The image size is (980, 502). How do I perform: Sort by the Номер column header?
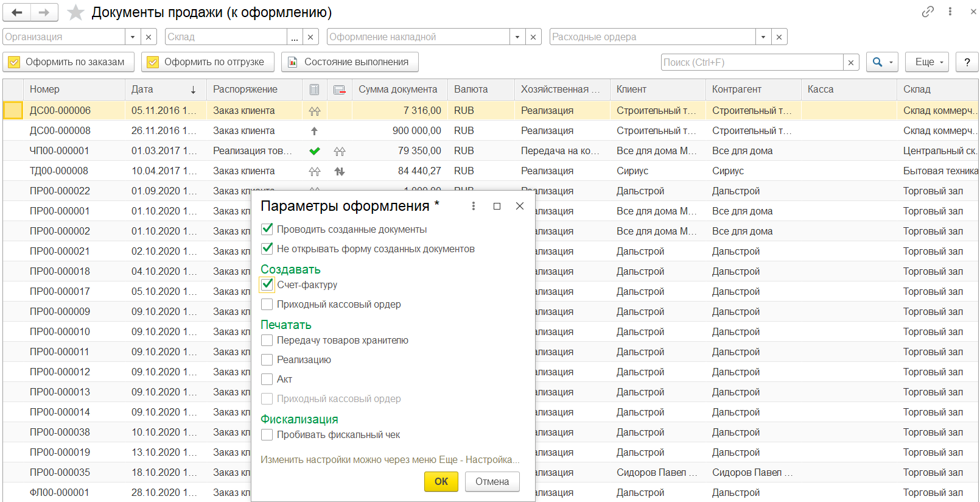74,90
